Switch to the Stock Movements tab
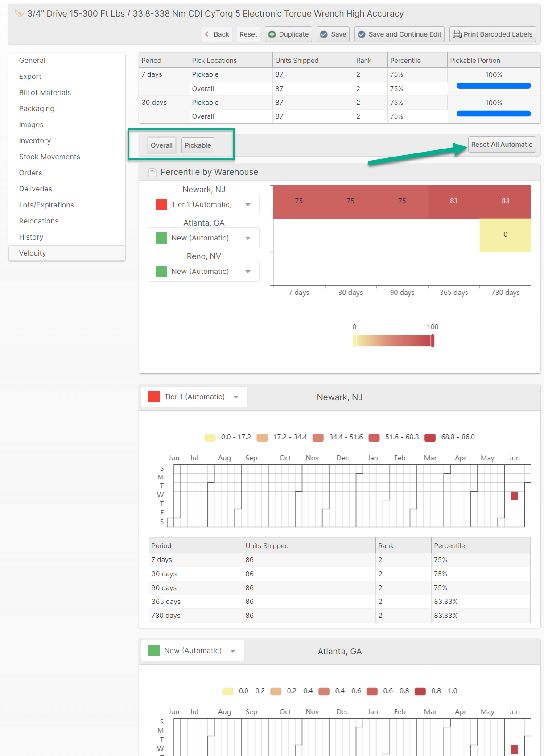The width and height of the screenshot is (544, 756). click(x=49, y=157)
